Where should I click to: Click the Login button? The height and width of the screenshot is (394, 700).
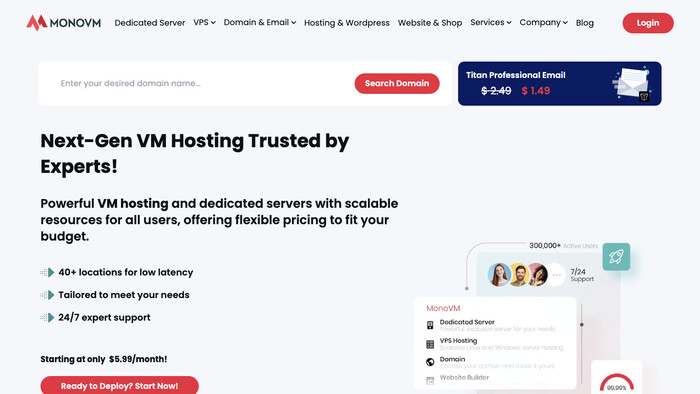(x=648, y=23)
